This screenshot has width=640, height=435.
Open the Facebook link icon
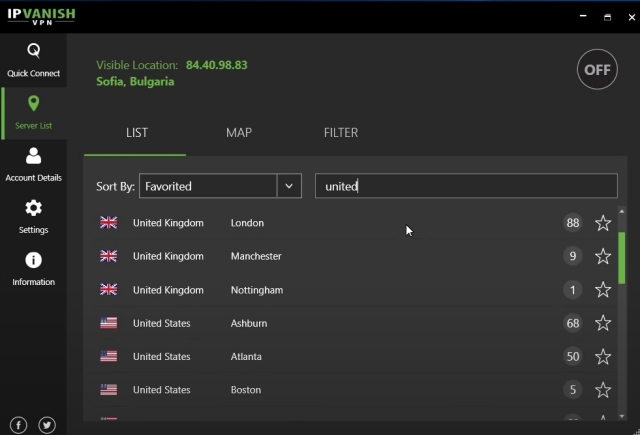coord(19,425)
